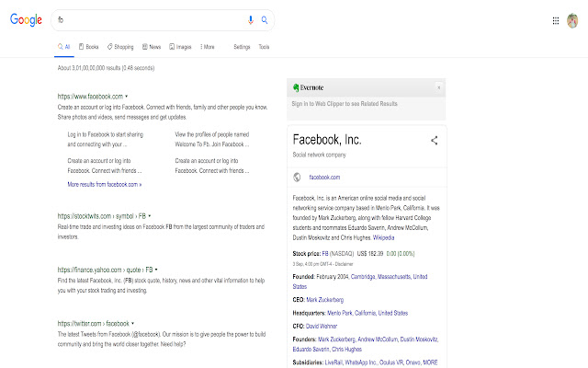Open the stock price Disclaimer link
This screenshot has height=368, width=588.
point(345,264)
